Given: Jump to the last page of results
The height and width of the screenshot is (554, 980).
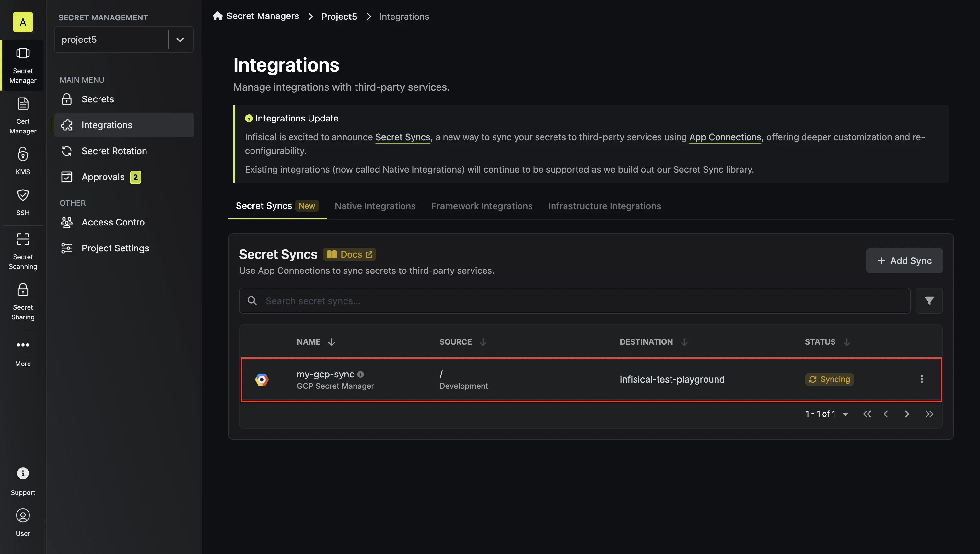Looking at the screenshot, I should click(x=929, y=414).
